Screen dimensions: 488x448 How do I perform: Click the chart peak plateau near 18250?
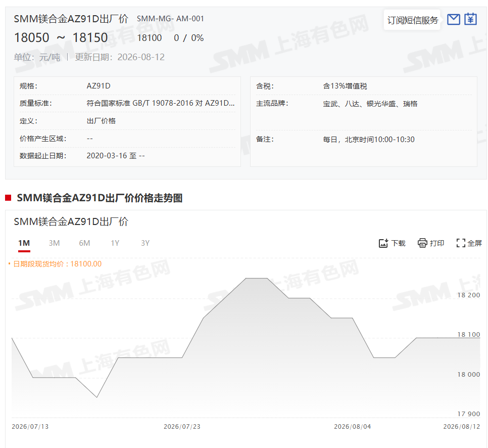tap(257, 278)
